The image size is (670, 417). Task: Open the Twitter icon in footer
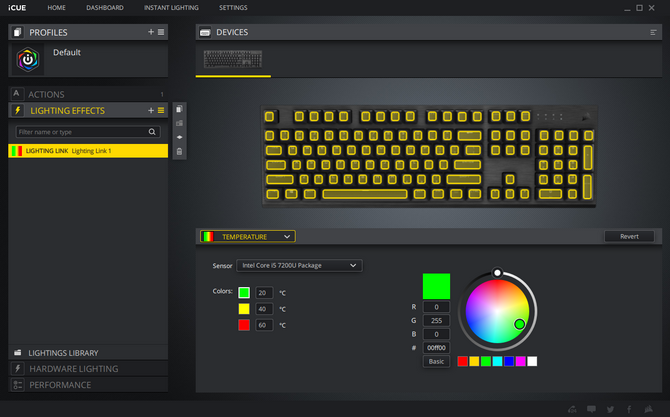coord(610,409)
